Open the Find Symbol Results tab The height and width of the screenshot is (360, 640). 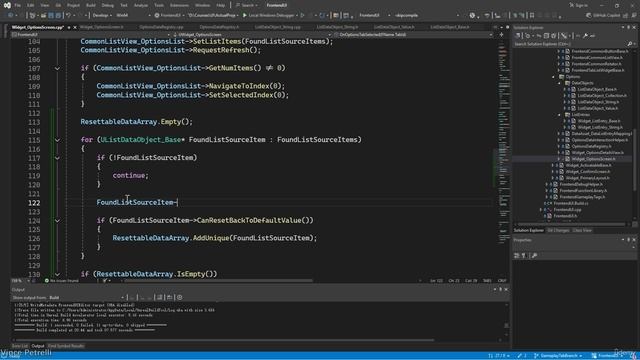(x=66, y=346)
